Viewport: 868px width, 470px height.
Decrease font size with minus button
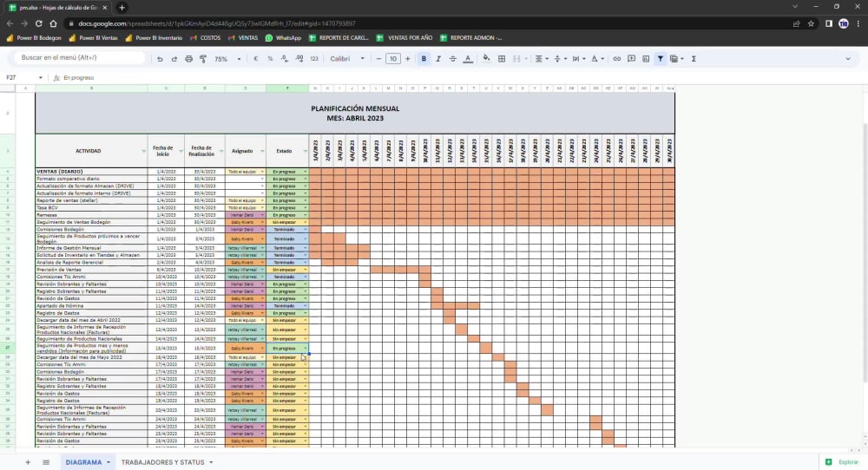[378, 59]
